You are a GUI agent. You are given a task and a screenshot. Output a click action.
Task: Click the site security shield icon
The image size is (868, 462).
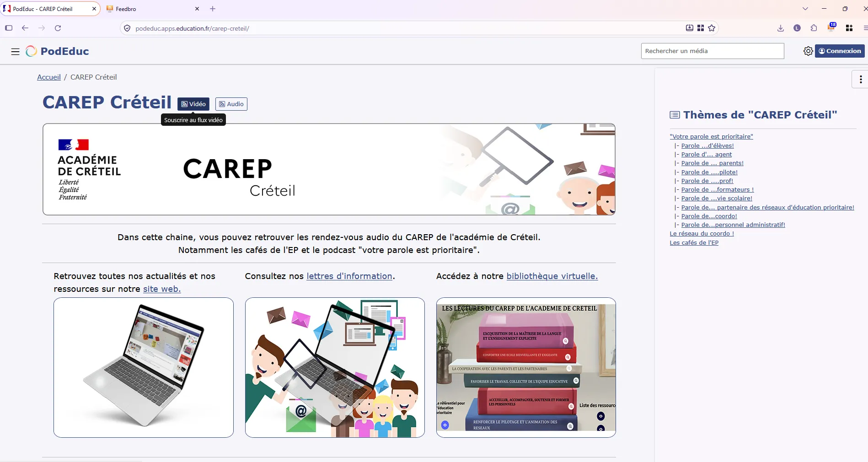[x=128, y=28]
